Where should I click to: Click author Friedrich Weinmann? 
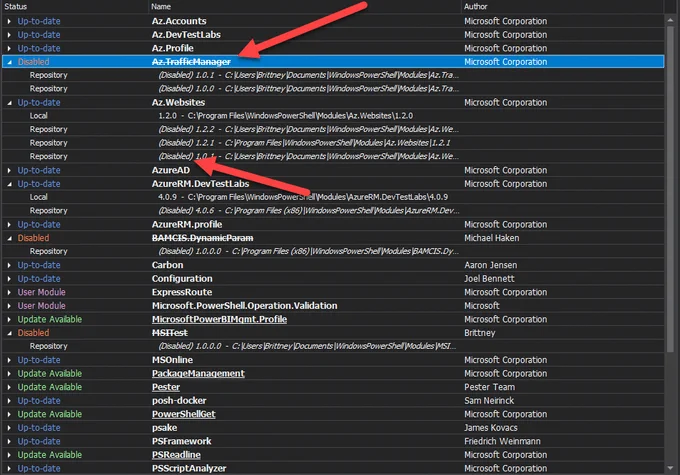point(502,442)
